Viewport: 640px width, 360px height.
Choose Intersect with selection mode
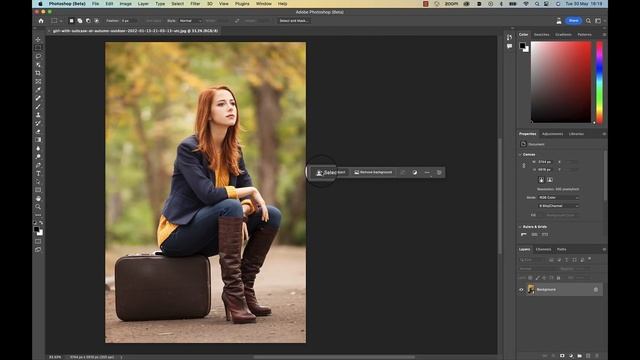pos(97,21)
